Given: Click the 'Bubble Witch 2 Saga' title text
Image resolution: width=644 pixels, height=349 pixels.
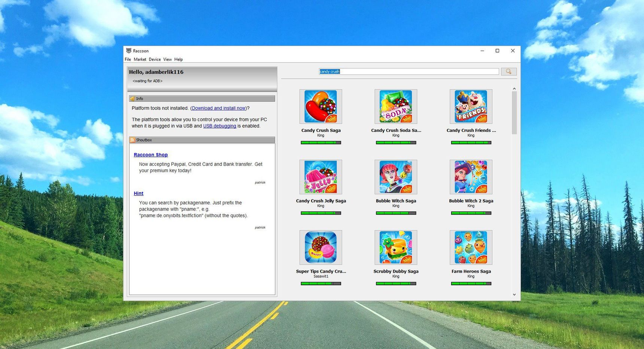Looking at the screenshot, I should pos(471,201).
